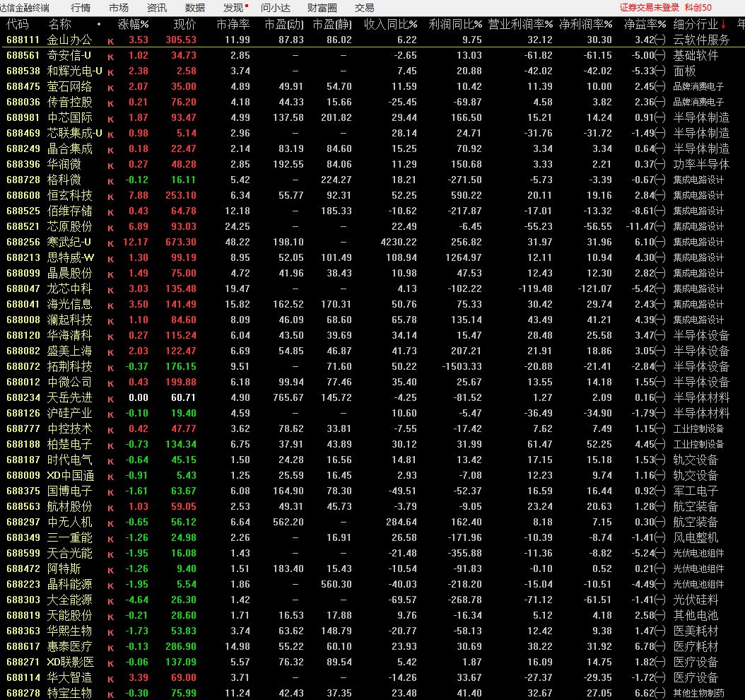Sort by the 现价 column header
745x700 pixels.
coord(184,24)
